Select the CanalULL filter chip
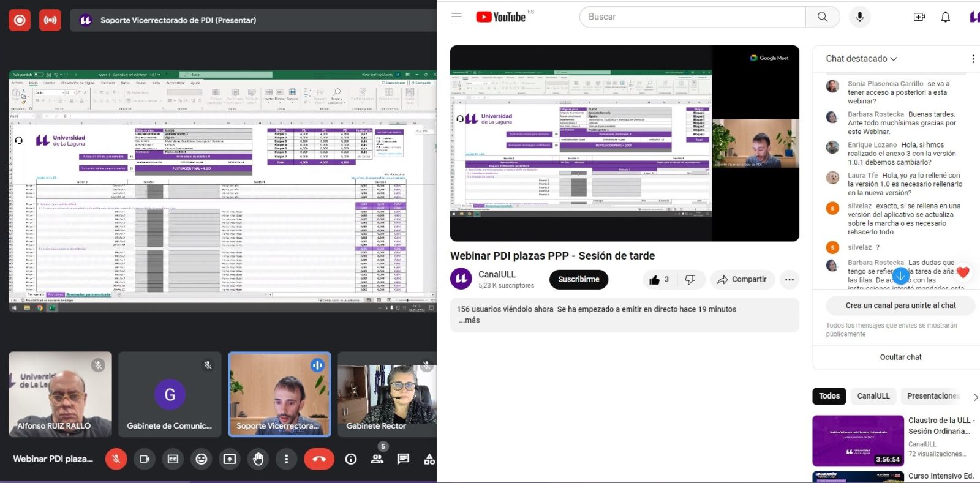The height and width of the screenshot is (483, 980). point(873,396)
